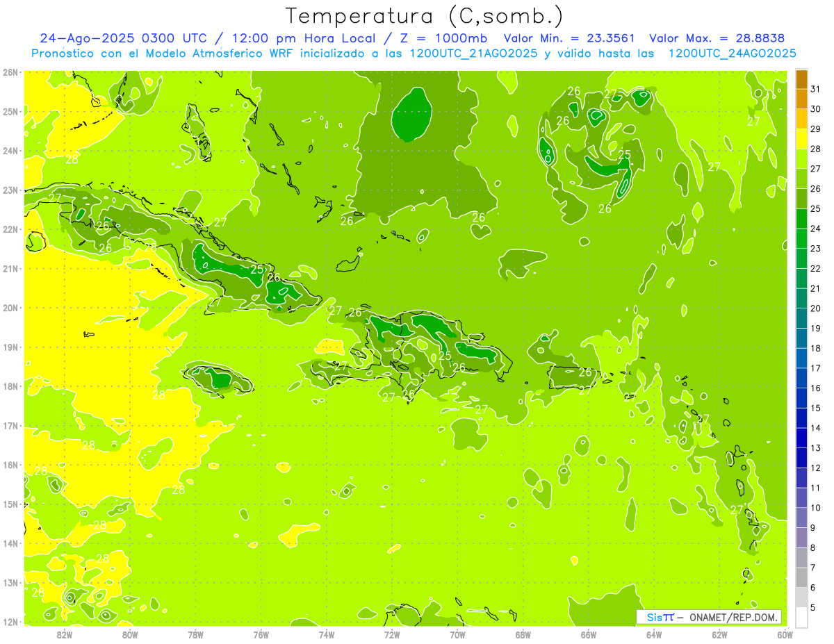Click the color scale label 5

coord(813,607)
